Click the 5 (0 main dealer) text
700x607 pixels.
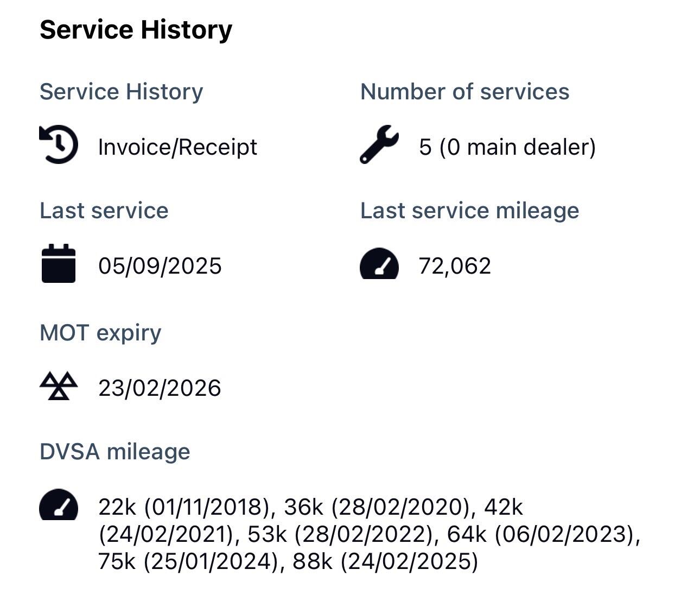pyautogui.click(x=507, y=147)
